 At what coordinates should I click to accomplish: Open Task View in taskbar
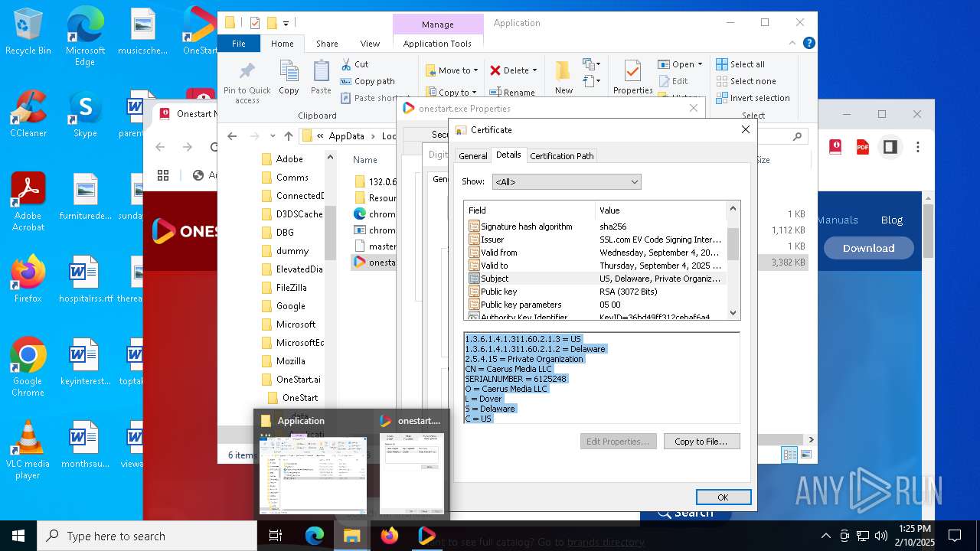pos(276,536)
